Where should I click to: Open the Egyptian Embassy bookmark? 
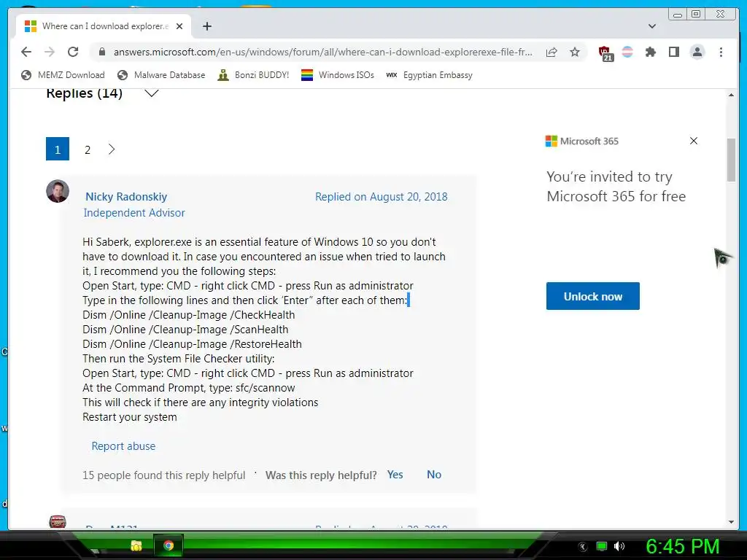[x=429, y=75]
